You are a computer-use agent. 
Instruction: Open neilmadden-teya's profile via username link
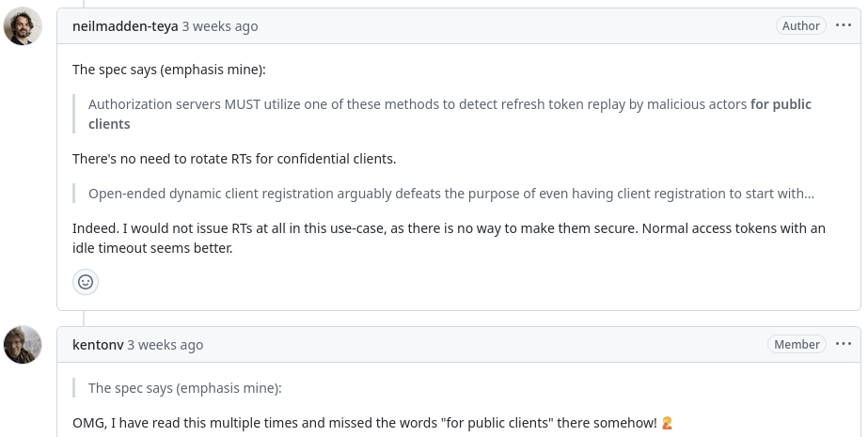tap(125, 26)
